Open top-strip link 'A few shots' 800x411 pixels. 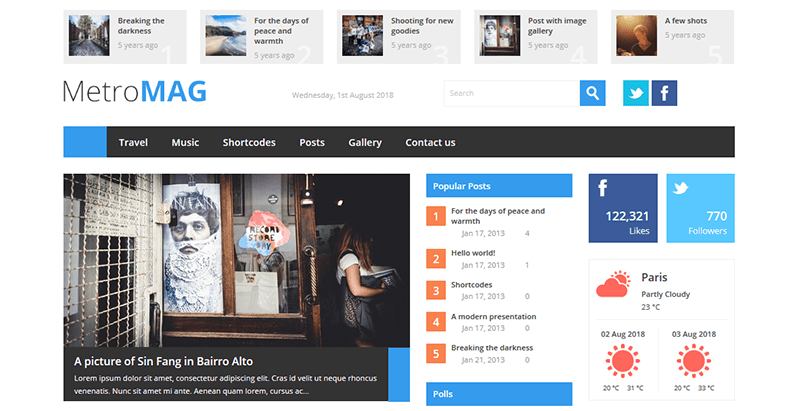(x=686, y=21)
